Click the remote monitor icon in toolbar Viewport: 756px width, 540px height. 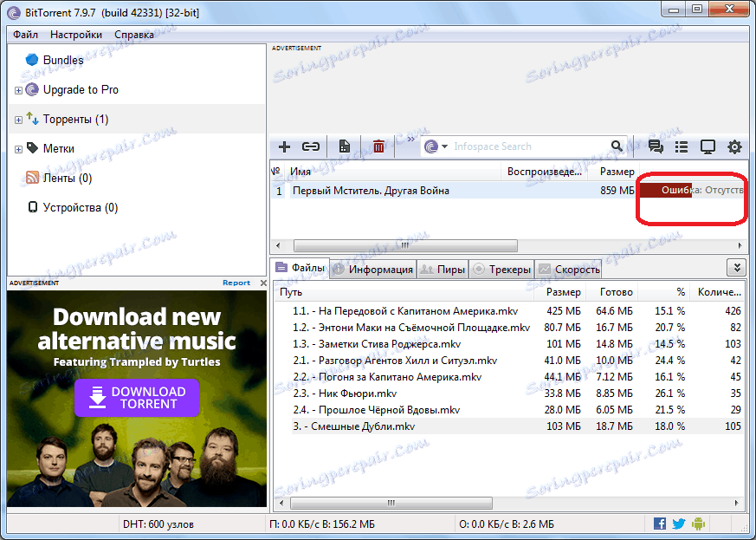pos(708,146)
